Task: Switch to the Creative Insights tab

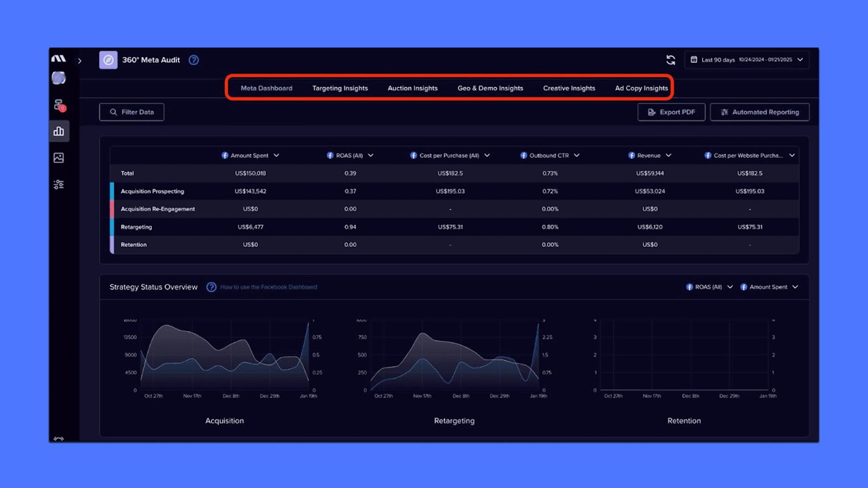Action: coord(569,88)
